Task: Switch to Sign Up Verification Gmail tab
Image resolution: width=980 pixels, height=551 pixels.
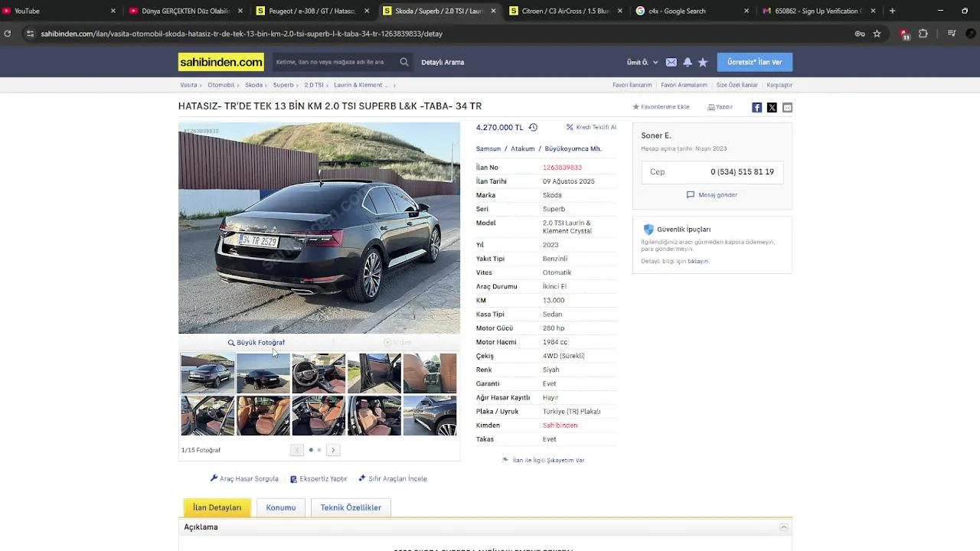Action: point(819,11)
